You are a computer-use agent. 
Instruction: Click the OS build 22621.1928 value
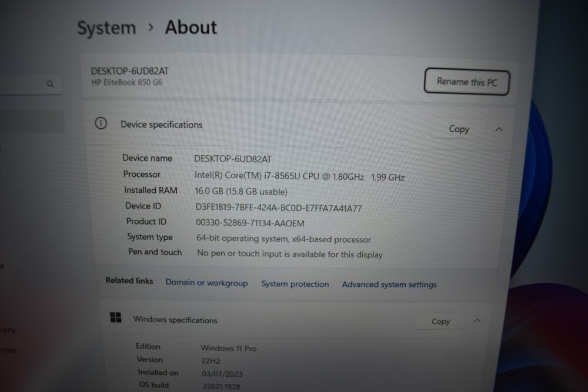[x=221, y=386]
